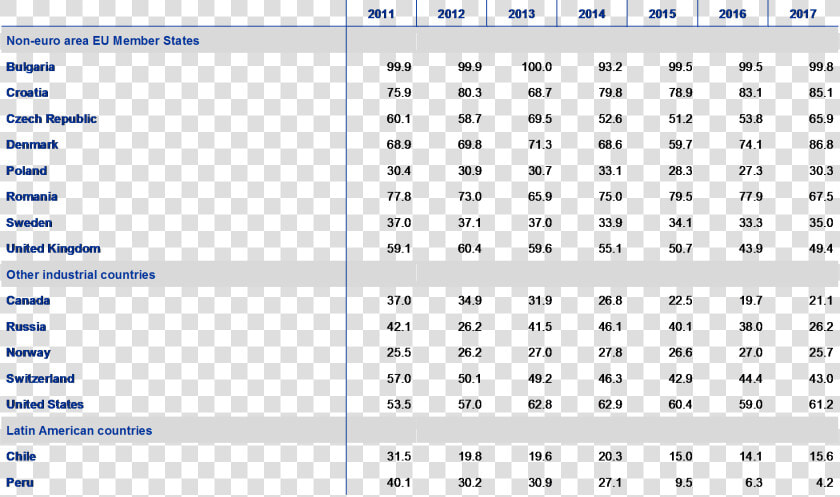Screen dimensions: 840x497
Task: Click Peru's 2015 value 9.5
Action: [684, 483]
